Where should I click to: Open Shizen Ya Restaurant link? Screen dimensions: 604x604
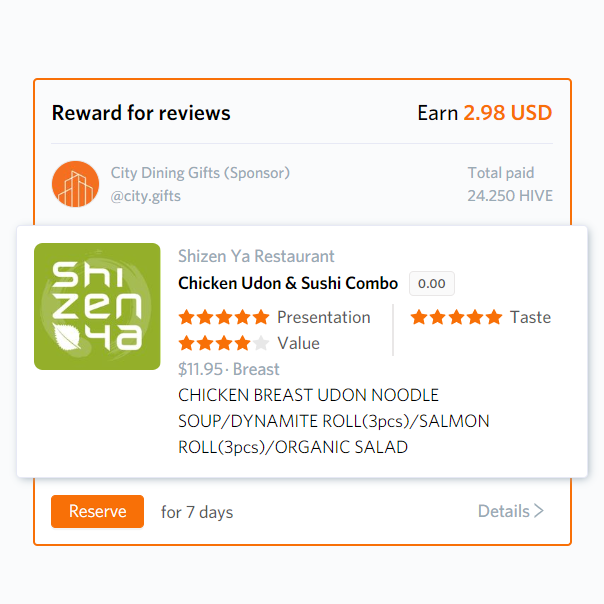[256, 257]
